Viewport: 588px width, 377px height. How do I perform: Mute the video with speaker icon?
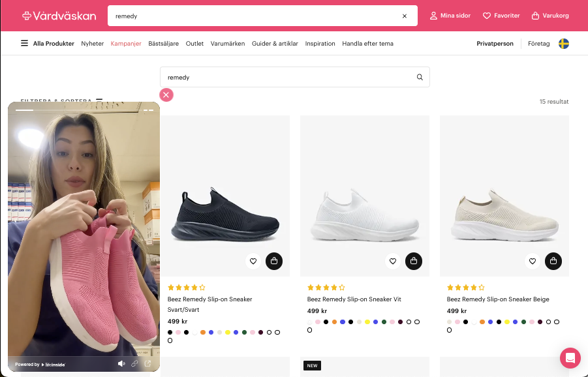pyautogui.click(x=121, y=363)
